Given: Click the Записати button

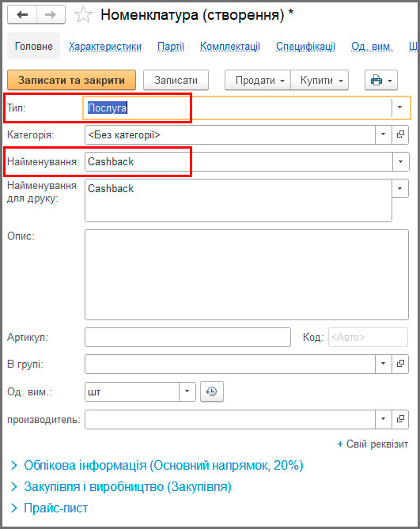Looking at the screenshot, I should [176, 81].
